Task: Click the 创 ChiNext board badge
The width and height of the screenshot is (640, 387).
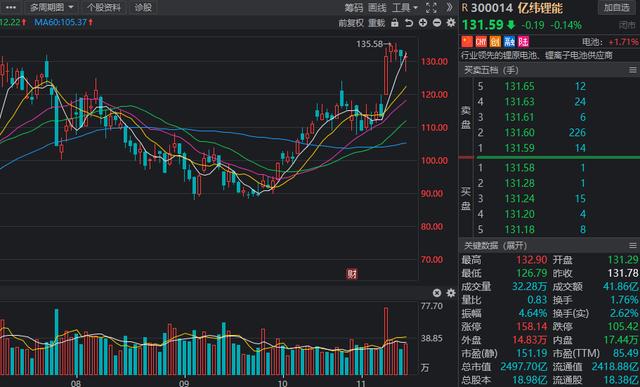Action: [495, 41]
